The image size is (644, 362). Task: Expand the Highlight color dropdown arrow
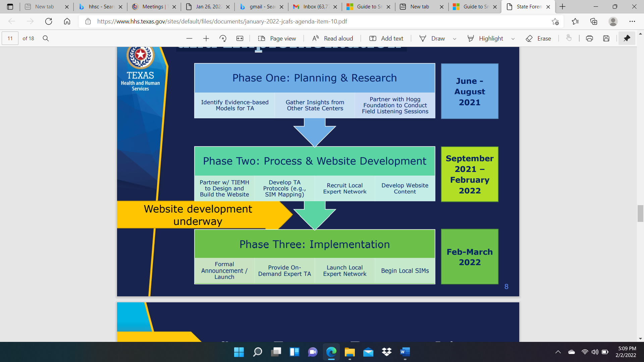513,39
